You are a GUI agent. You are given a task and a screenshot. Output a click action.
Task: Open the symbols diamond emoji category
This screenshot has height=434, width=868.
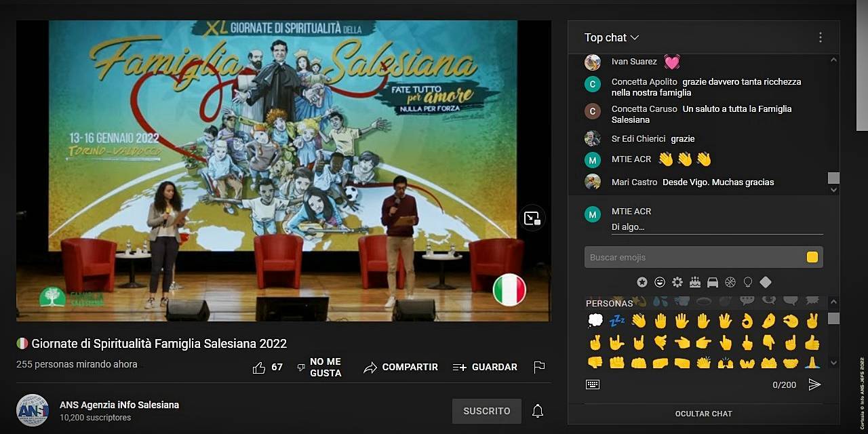766,282
